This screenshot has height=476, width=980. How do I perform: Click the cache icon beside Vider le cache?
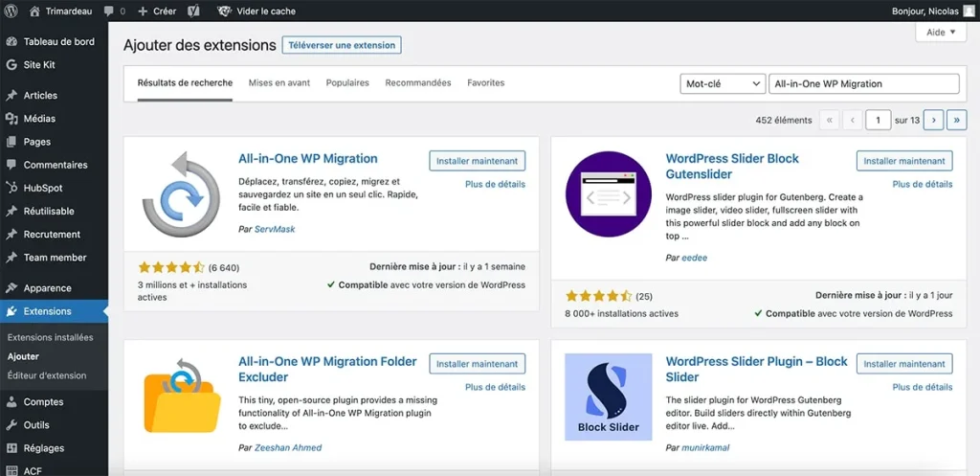[224, 11]
